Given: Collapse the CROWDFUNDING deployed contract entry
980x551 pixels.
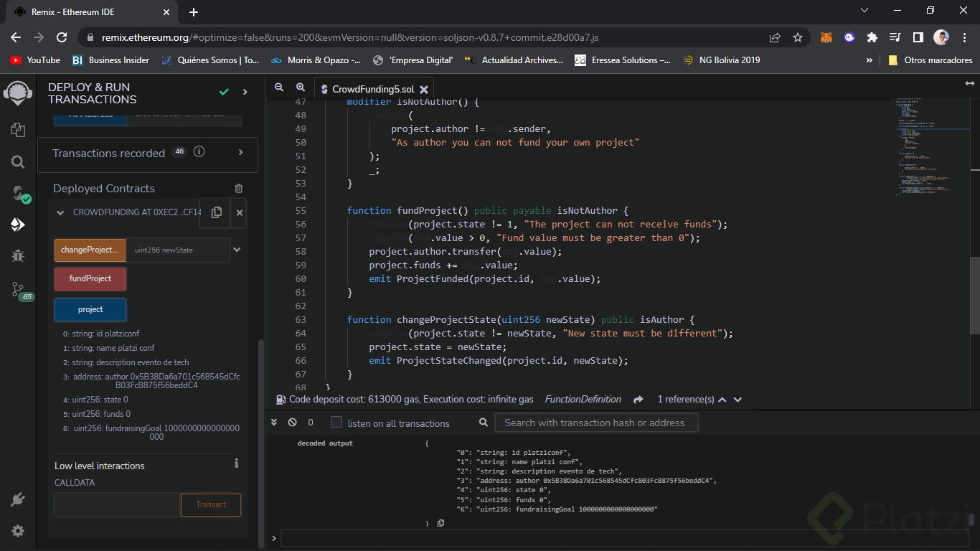Looking at the screenshot, I should pyautogui.click(x=60, y=212).
